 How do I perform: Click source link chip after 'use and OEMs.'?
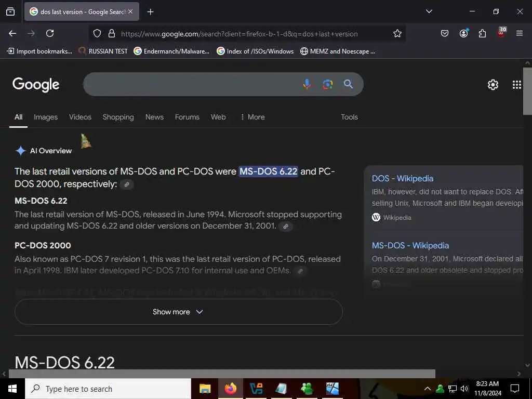pyautogui.click(x=300, y=271)
